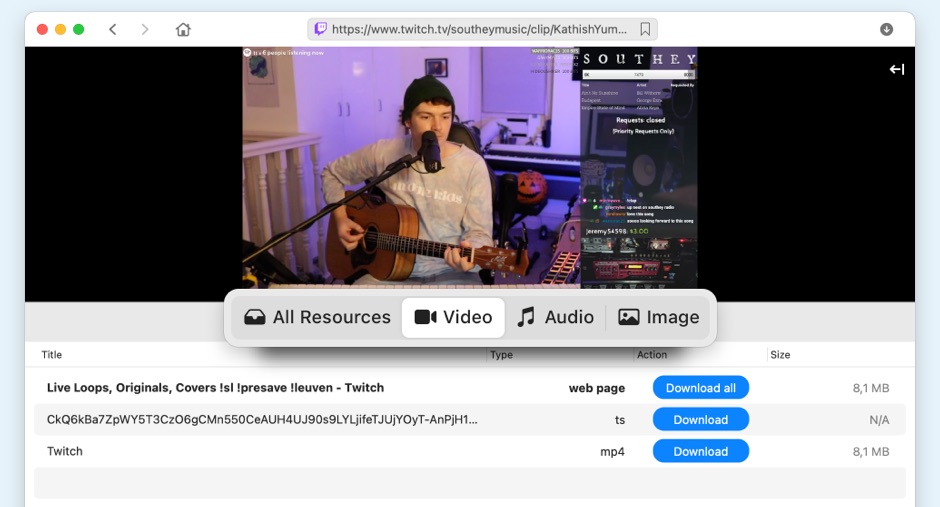Download the ts file
The height and width of the screenshot is (507, 940).
(700, 420)
